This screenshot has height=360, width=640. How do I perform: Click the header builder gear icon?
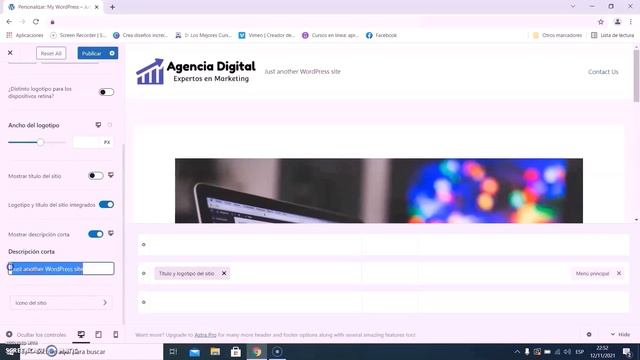[589, 334]
